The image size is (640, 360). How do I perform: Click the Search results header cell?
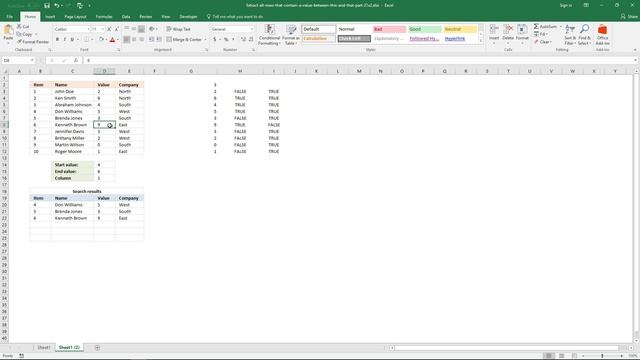pyautogui.click(x=87, y=191)
